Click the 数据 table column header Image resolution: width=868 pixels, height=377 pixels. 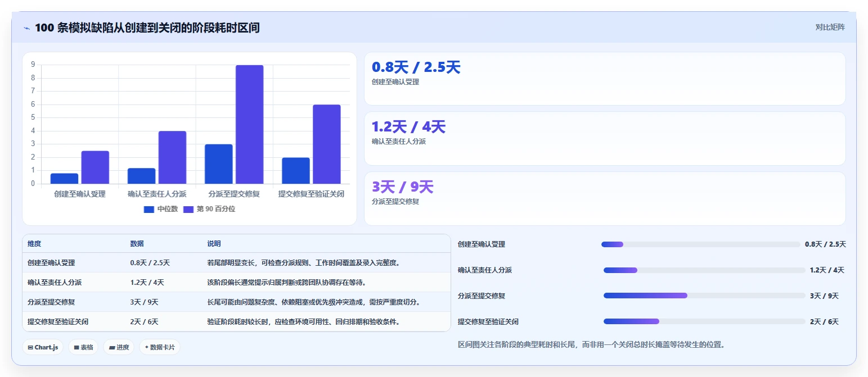click(137, 244)
